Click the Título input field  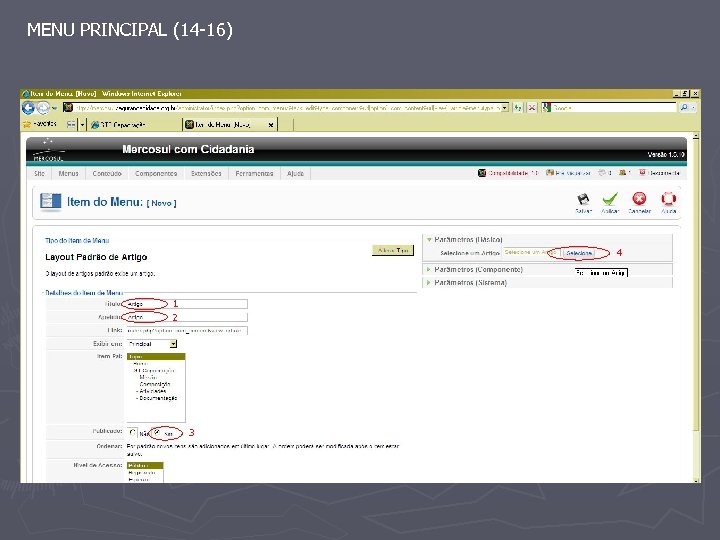(187, 304)
